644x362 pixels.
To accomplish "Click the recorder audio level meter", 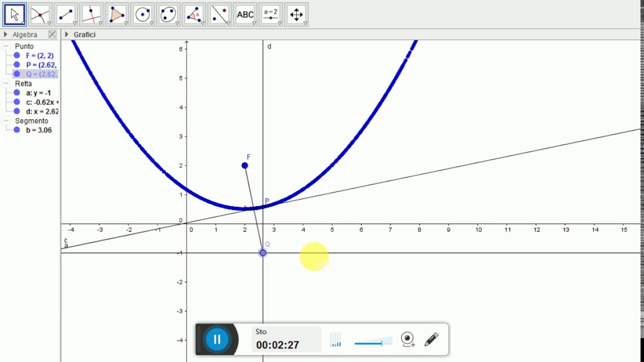I will click(336, 340).
